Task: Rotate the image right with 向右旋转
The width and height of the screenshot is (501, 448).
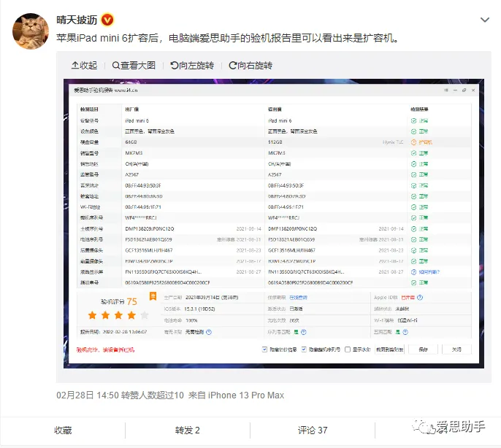Action: 250,66
